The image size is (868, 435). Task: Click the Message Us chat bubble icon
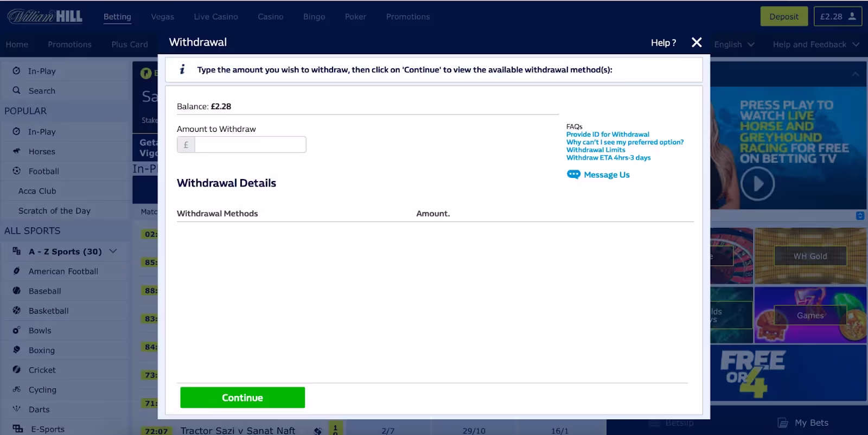click(x=573, y=175)
